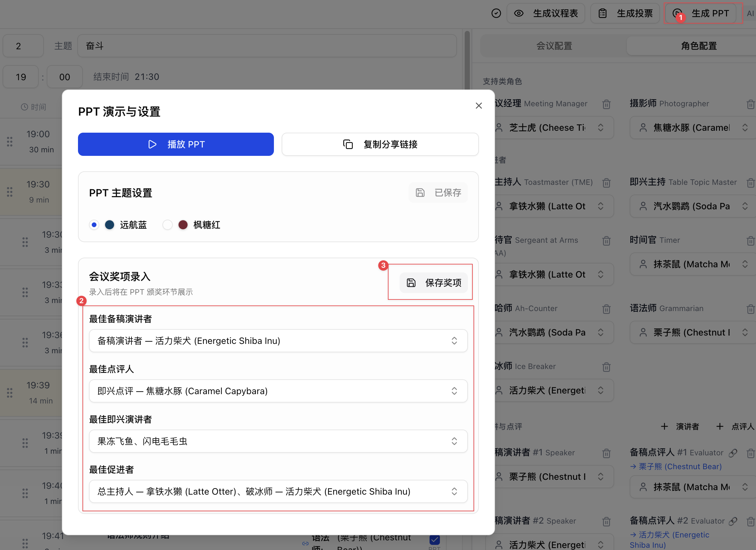
Task: Click the 生成议程表 button
Action: point(546,13)
